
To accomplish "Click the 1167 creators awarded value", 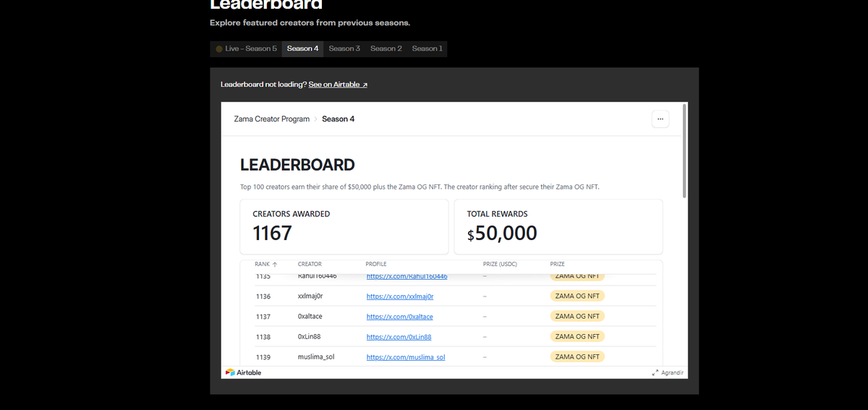I will tap(272, 233).
